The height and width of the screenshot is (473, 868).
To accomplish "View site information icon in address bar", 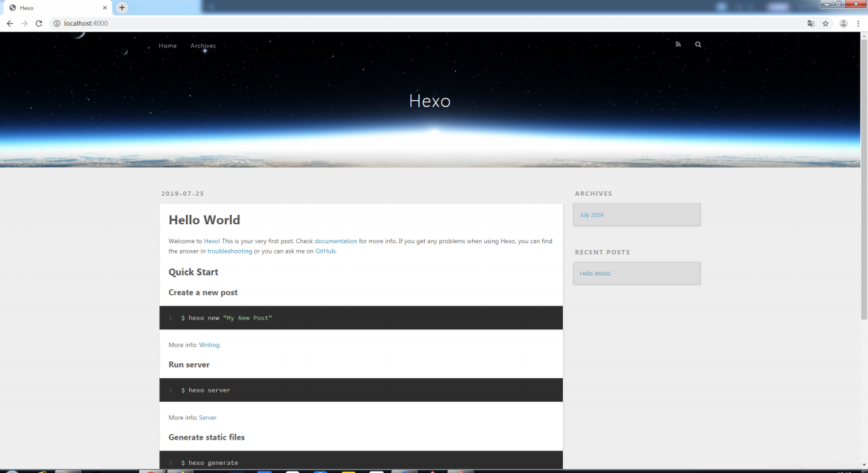I will (57, 23).
